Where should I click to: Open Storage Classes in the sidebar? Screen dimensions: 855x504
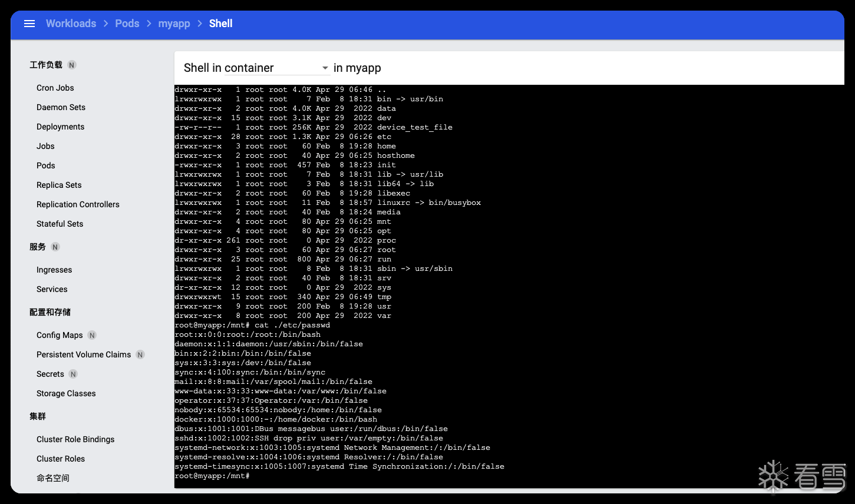[66, 393]
